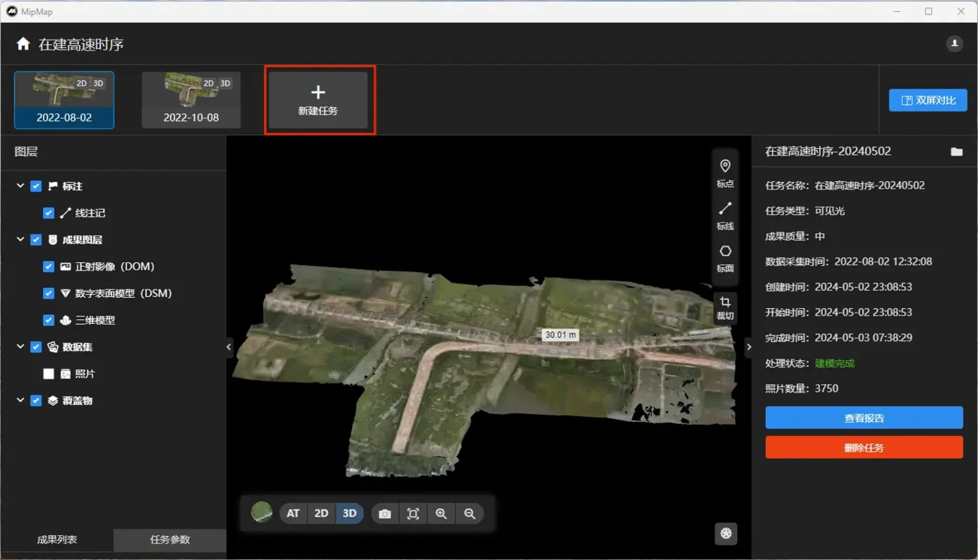Viewport: 978px width, 560px height.
Task: Switch to 2D view mode
Action: click(x=321, y=514)
